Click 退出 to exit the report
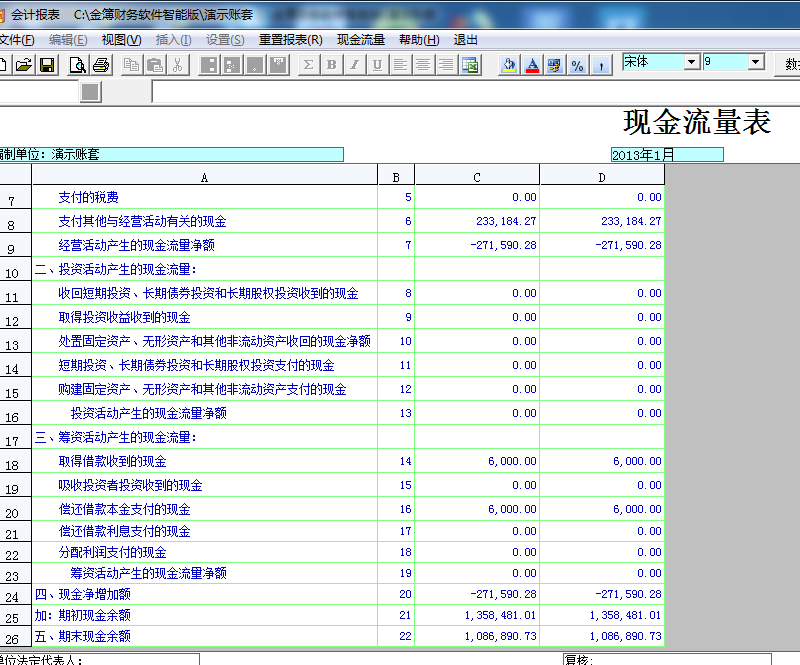800x665 pixels. (x=466, y=40)
